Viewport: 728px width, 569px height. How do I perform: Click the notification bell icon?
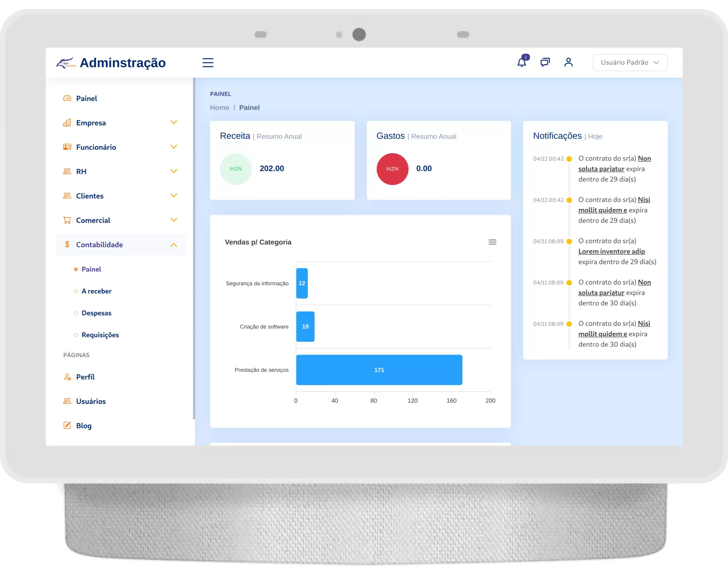(x=521, y=62)
